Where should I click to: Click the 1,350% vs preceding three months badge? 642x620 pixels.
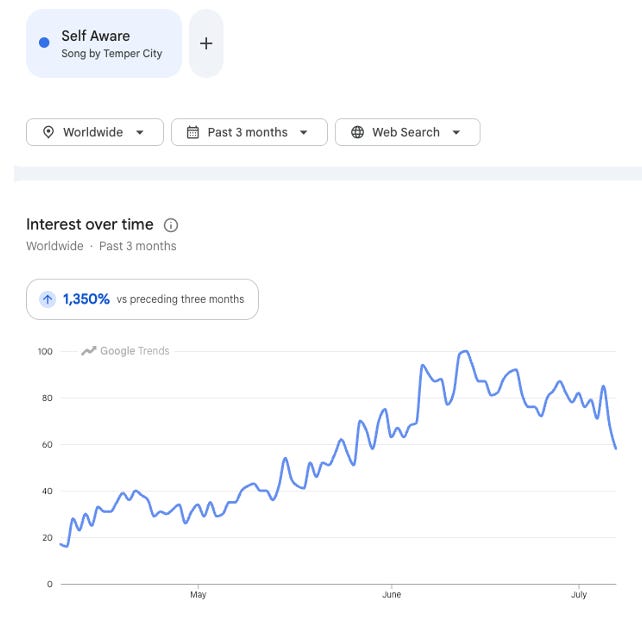(x=142, y=299)
